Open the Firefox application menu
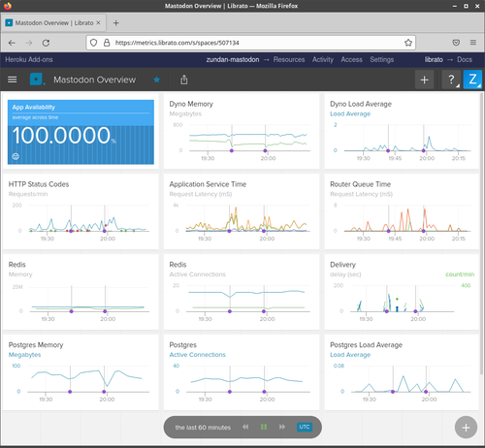This screenshot has width=485, height=448. click(473, 43)
